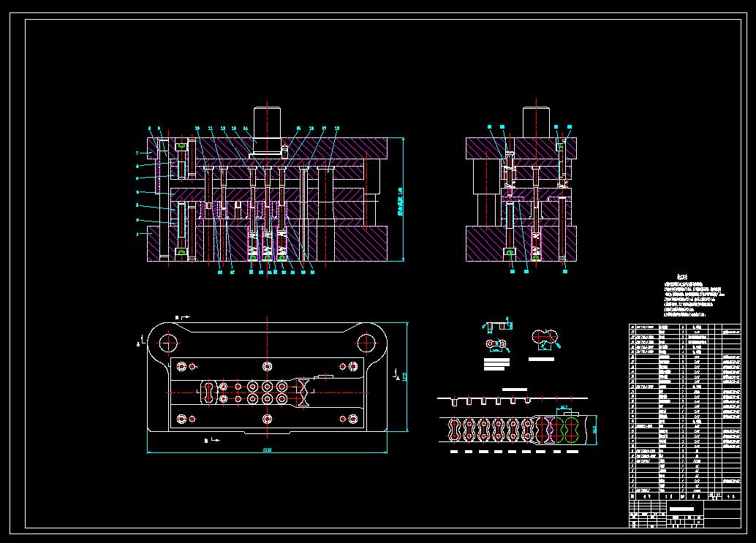Click the parts list table at right
This screenshot has width=756, height=543.
pos(684,412)
